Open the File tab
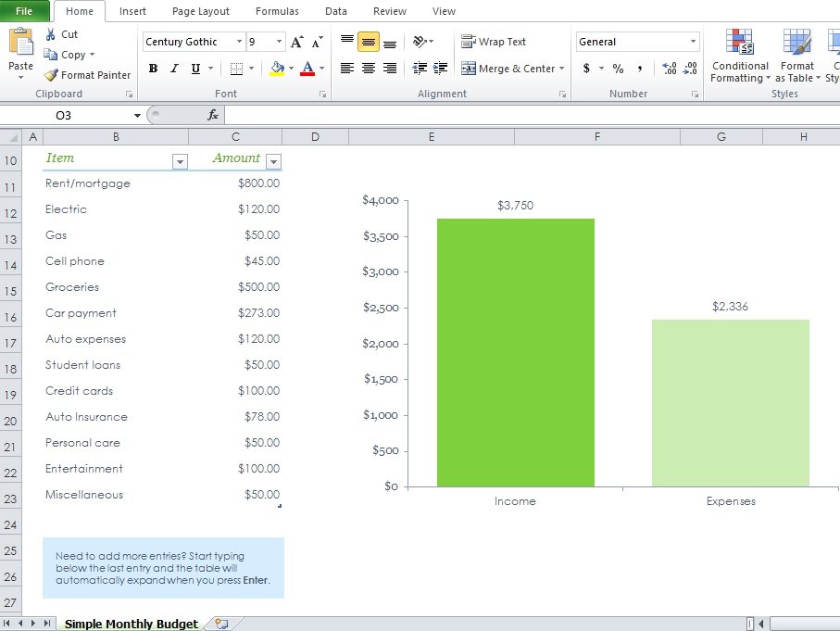Screen dimensions: 840x631 24,11
